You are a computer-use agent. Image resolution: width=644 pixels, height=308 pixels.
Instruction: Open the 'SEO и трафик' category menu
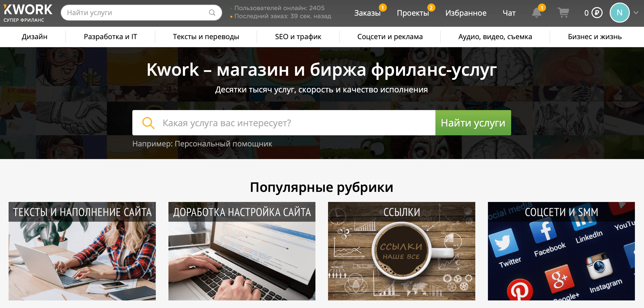(x=298, y=37)
